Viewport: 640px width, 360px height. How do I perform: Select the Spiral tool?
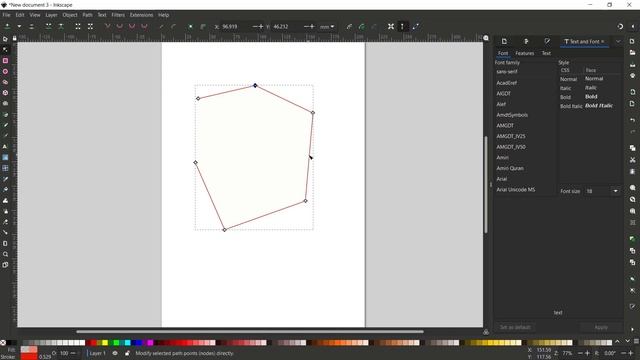coord(5,103)
